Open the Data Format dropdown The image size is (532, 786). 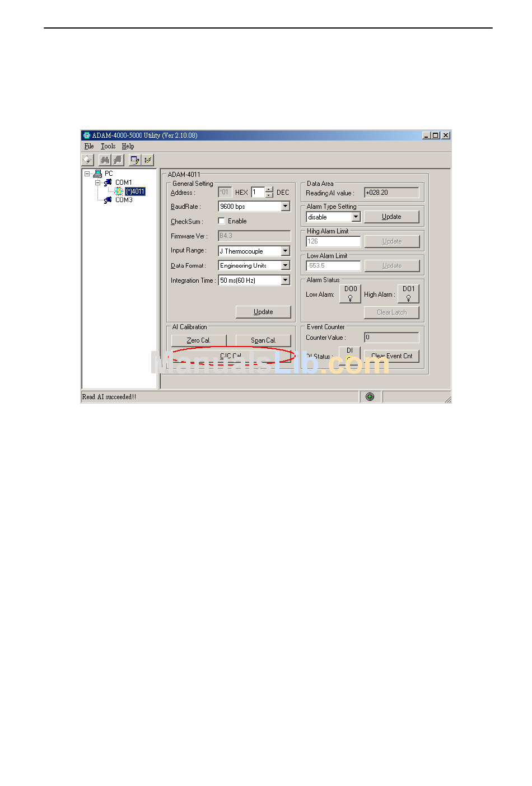pos(286,266)
